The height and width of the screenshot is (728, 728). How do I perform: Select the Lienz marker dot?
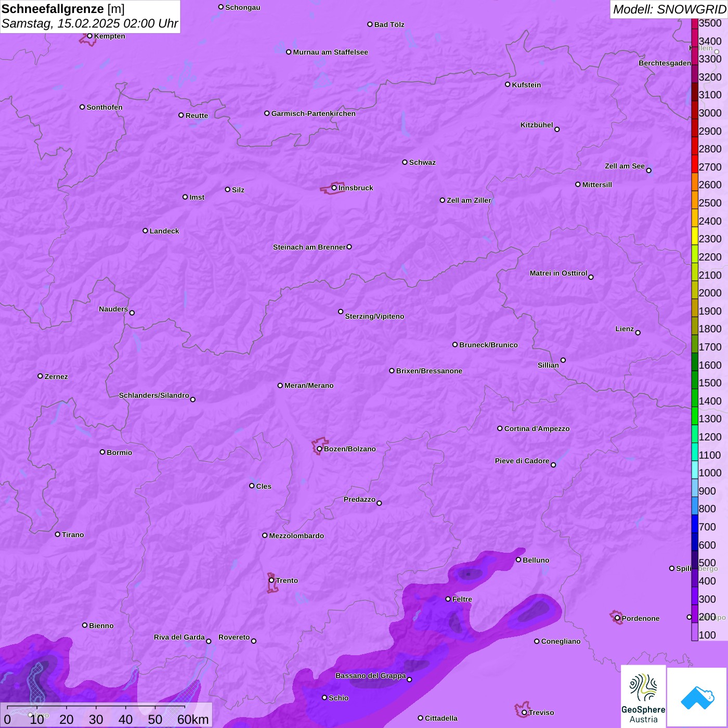[638, 333]
